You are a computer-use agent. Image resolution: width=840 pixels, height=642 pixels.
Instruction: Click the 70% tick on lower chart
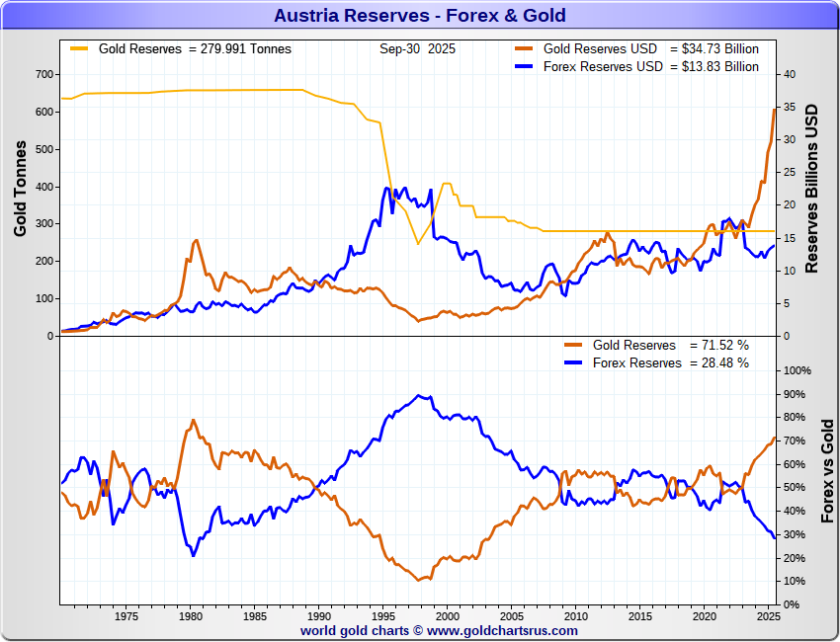click(794, 441)
